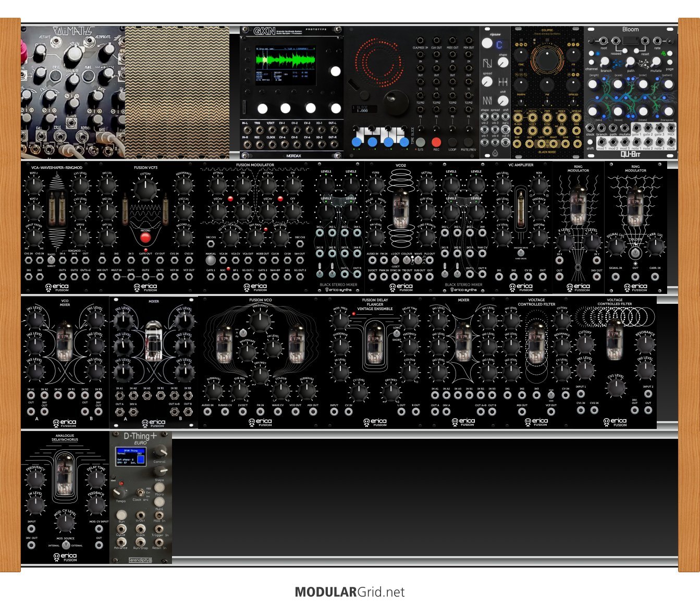Click the GXN waveform display screen
Image resolution: width=700 pixels, height=603 pixels.
[285, 65]
